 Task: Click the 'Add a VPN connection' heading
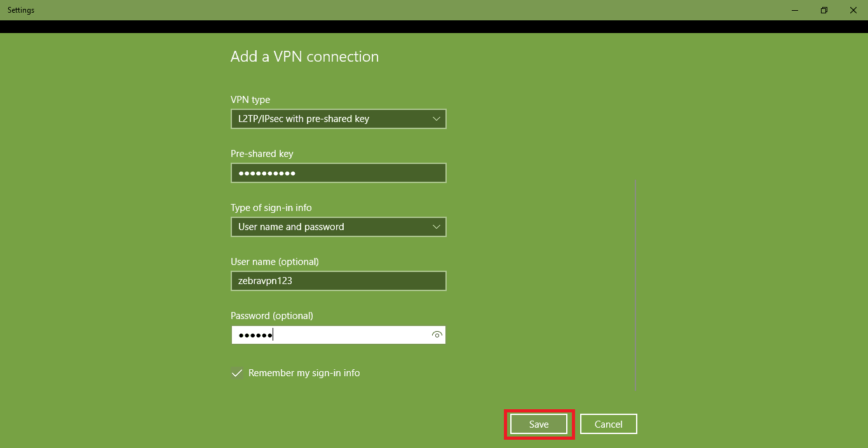point(304,57)
